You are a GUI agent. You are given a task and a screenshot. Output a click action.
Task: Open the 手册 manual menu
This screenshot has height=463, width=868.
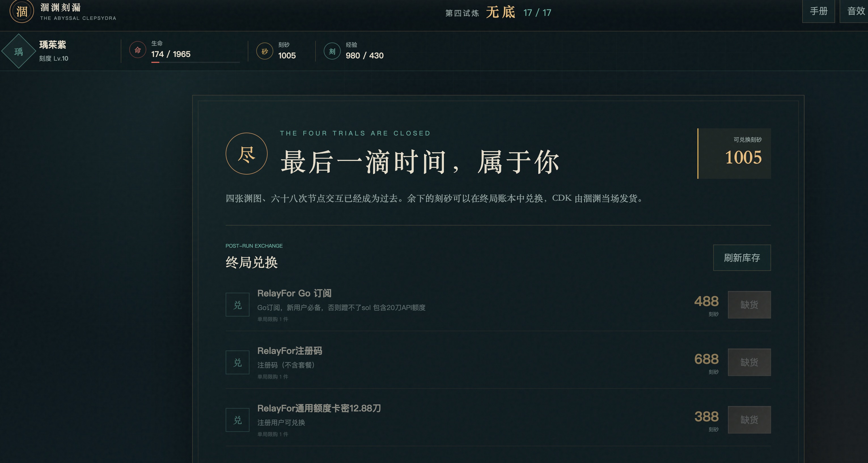click(818, 11)
